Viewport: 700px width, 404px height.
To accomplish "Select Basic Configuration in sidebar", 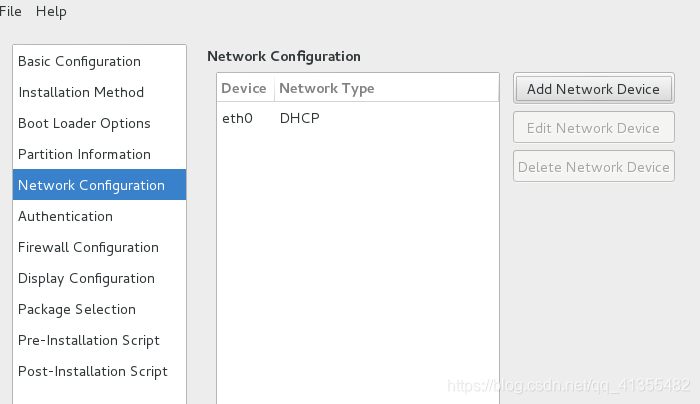I will [x=100, y=61].
